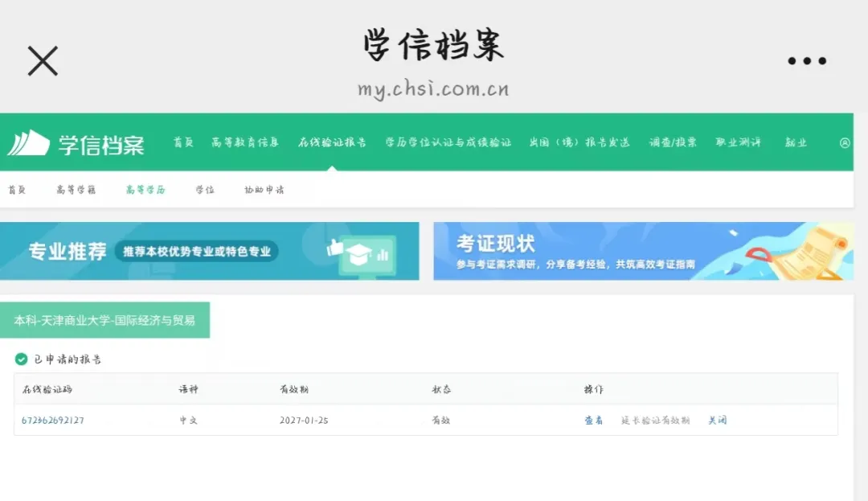868x501 pixels.
Task: Click 延长验证有效期 link
Action: tap(656, 420)
